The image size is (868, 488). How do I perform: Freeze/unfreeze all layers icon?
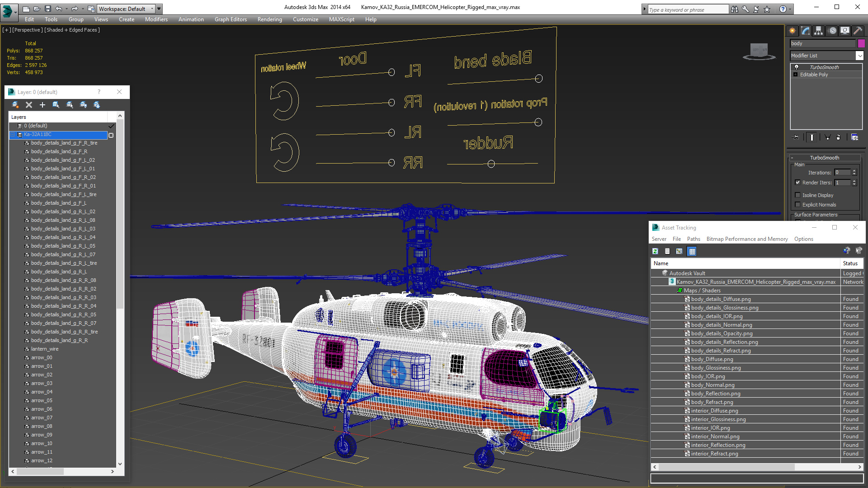[x=97, y=105]
